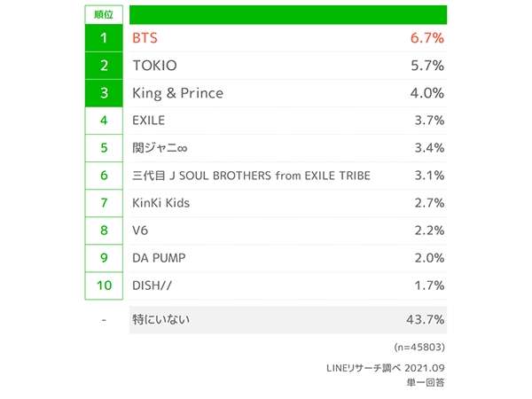Click the 6.7% value for BTS
The width and height of the screenshot is (532, 399).
(427, 38)
